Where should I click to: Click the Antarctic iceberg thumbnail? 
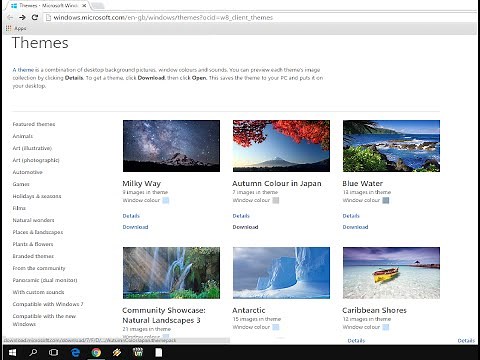pos(281,273)
